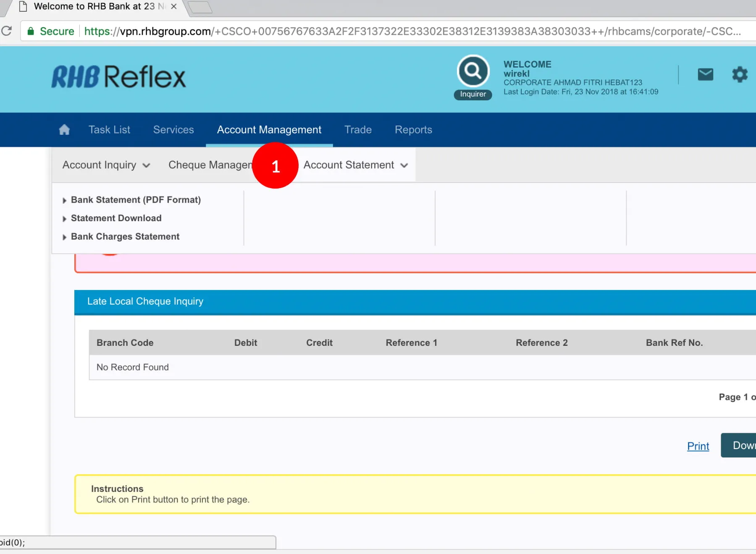Image resolution: width=756 pixels, height=554 pixels.
Task: Click the Inquirer magnifier profile icon
Action: point(473,71)
